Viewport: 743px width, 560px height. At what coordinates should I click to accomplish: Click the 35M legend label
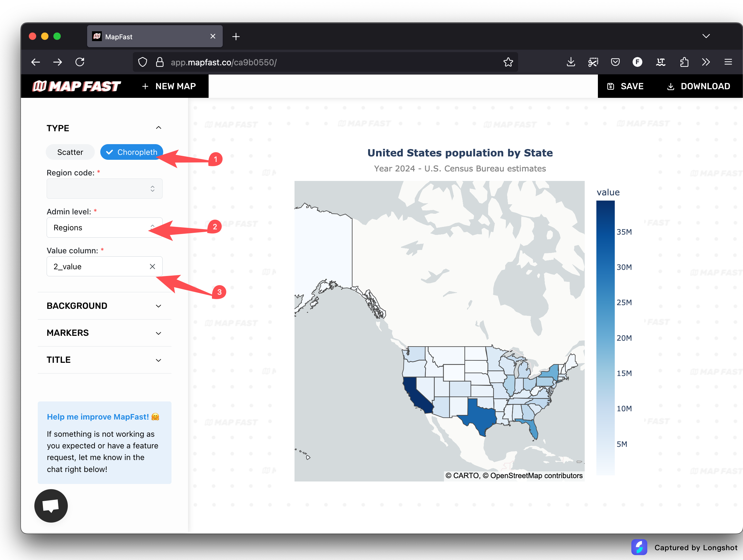pyautogui.click(x=624, y=232)
